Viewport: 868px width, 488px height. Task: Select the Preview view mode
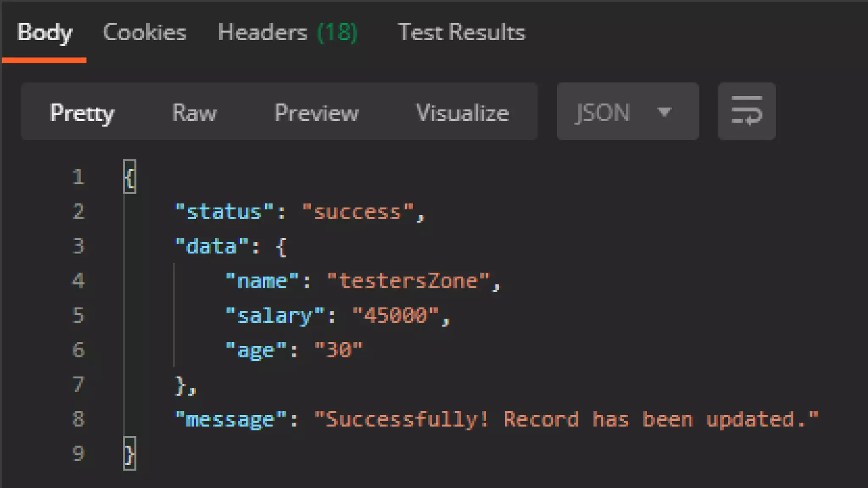pyautogui.click(x=316, y=113)
